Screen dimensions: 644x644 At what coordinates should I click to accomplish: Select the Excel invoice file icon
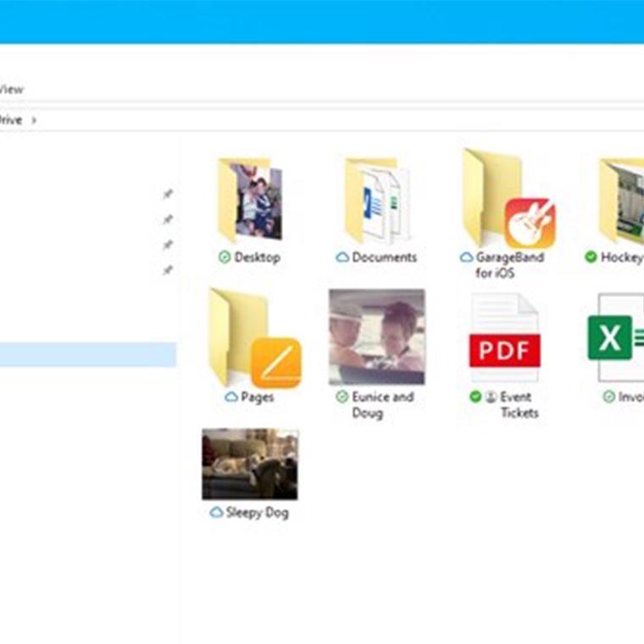tap(617, 337)
